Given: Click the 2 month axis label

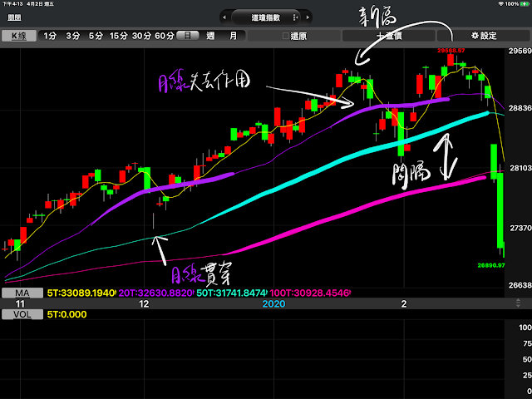Looking at the screenshot, I should 404,303.
